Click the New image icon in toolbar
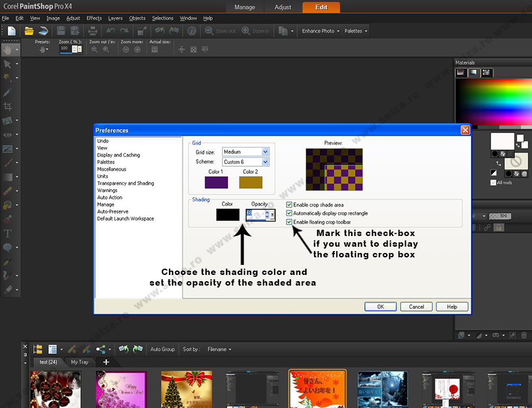 tap(11, 31)
